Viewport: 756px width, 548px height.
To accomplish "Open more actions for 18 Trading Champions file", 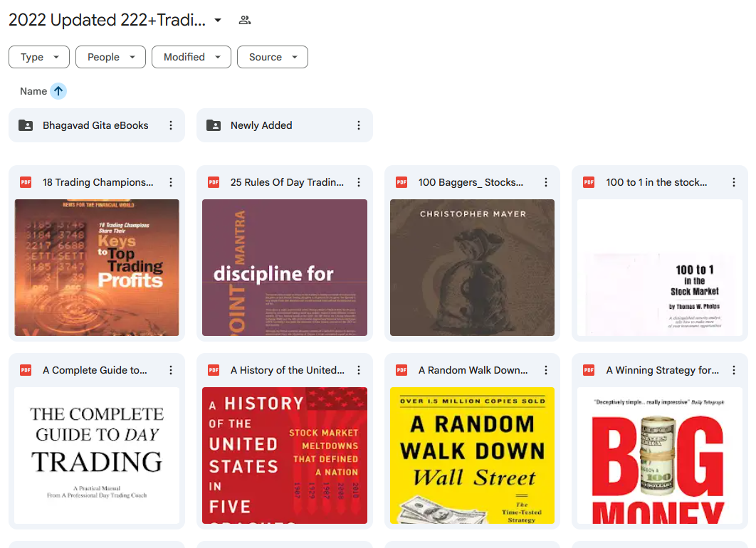I will [171, 182].
